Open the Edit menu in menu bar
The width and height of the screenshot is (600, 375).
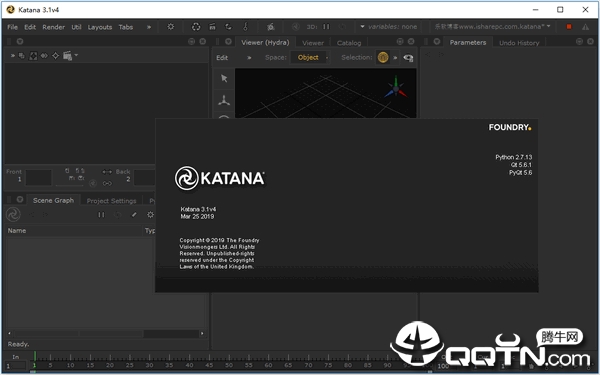click(x=30, y=27)
